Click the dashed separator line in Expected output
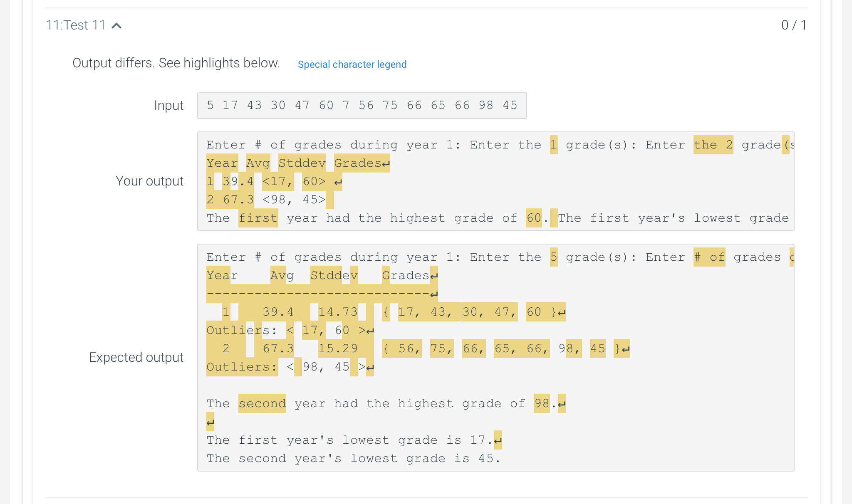 tap(322, 294)
